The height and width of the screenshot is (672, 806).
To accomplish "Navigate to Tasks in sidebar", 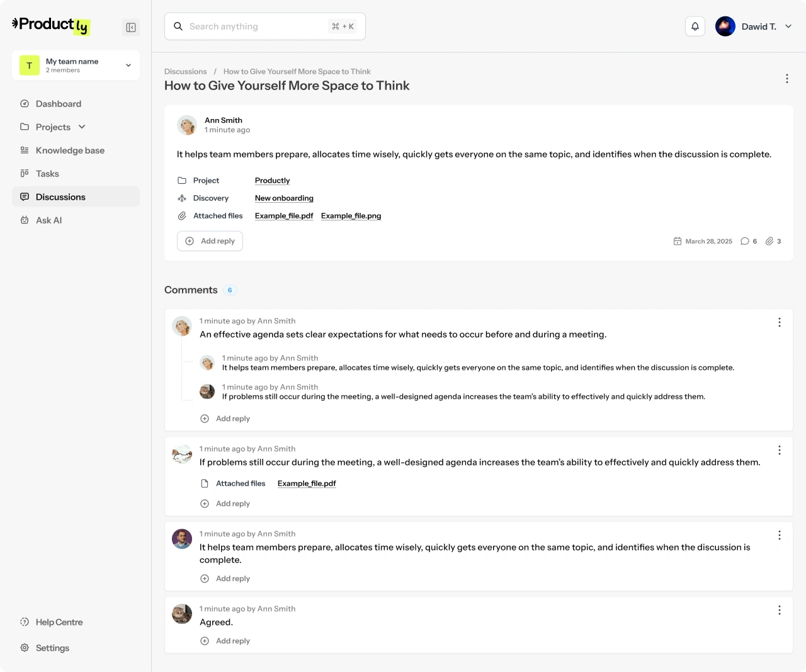I will (x=47, y=174).
